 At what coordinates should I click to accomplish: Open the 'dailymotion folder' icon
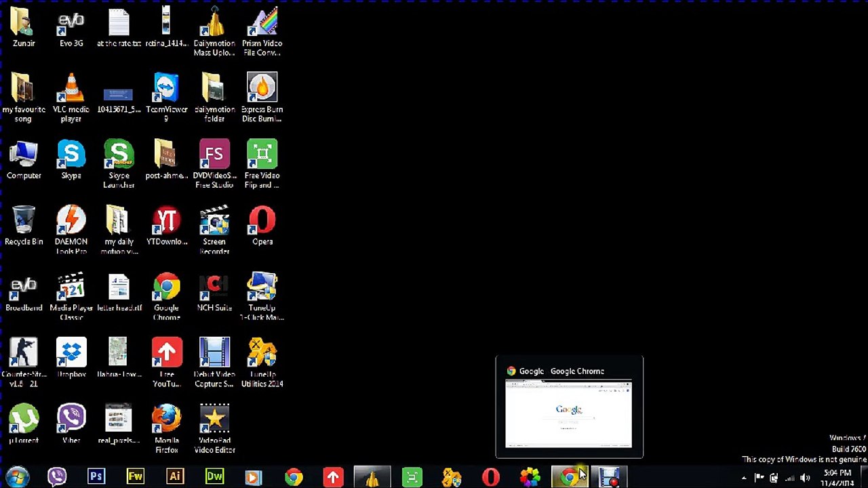[x=214, y=98]
